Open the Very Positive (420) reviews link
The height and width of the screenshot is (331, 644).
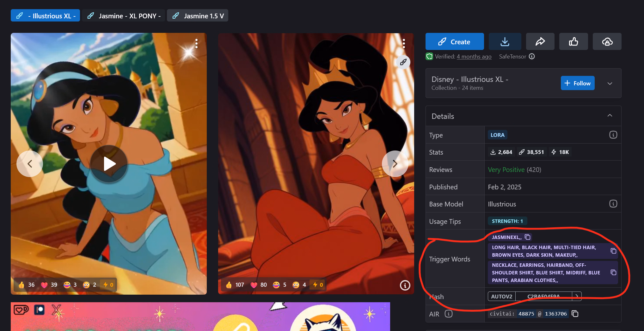click(x=514, y=170)
